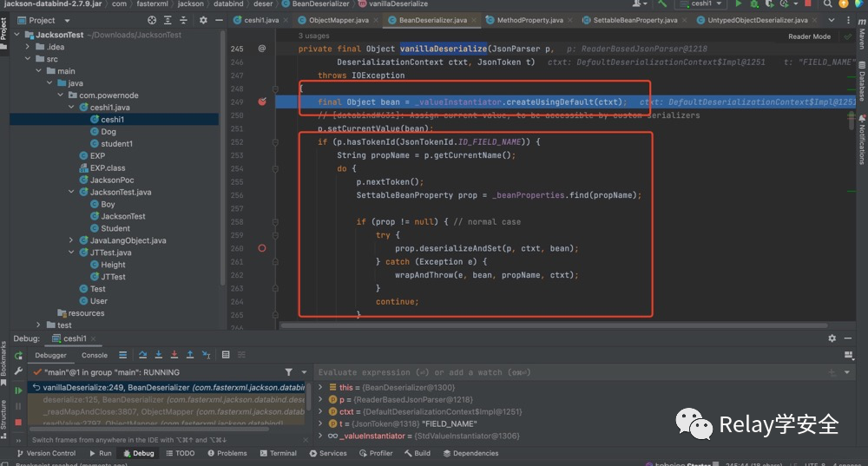Click the Rerun ceshi1 debug icon
This screenshot has width=868, height=466.
(x=18, y=355)
